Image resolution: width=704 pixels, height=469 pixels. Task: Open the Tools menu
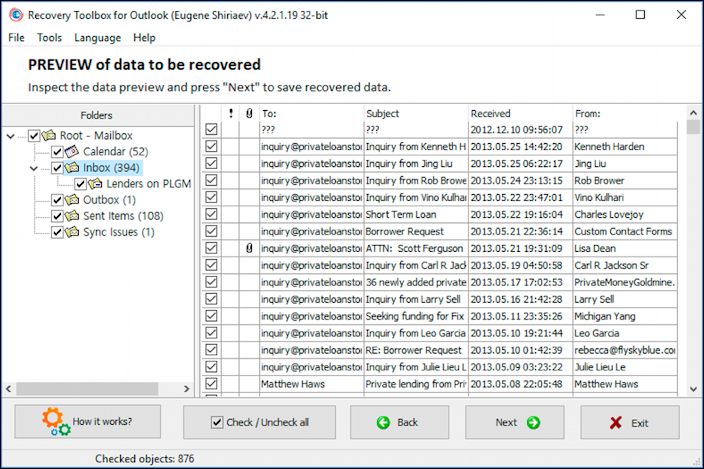[49, 38]
